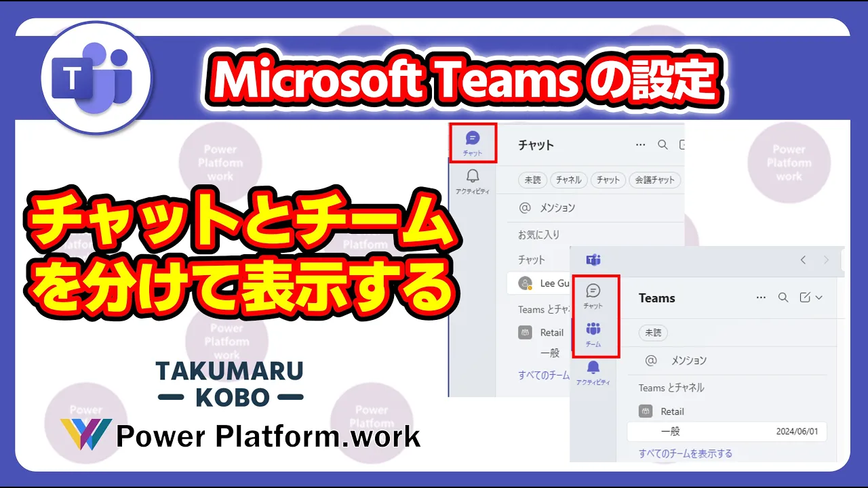Click the すべてのチームを表示する link
This screenshot has width=868, height=488.
pos(686,453)
